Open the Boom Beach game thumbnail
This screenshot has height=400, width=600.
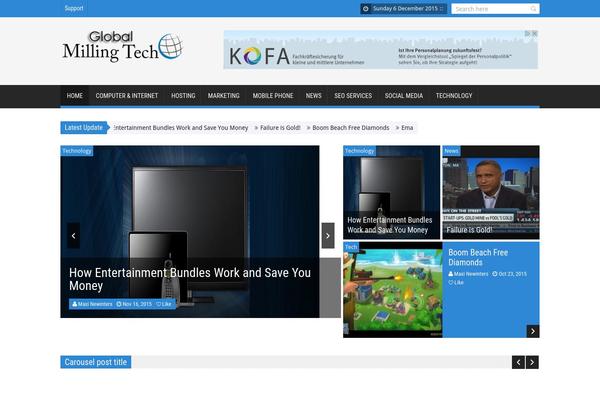coord(393,290)
